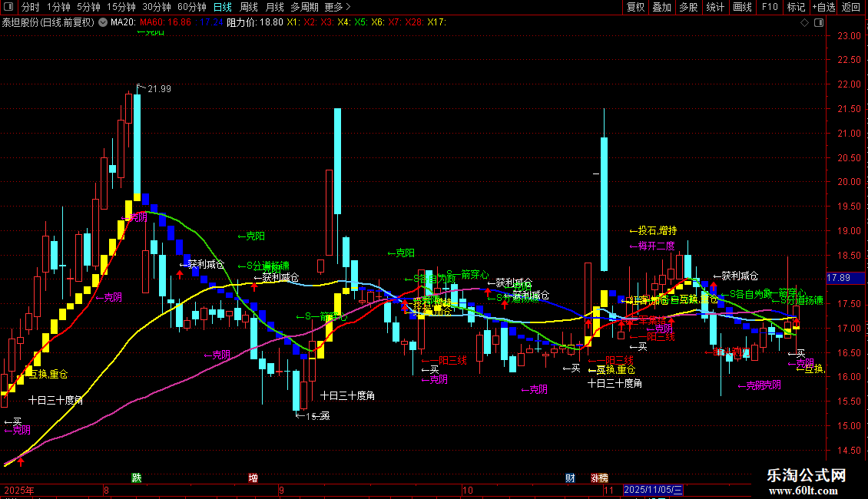Screen dimensions: 868x499
Task: Click the 23.00 price axis label
Action: [x=849, y=36]
